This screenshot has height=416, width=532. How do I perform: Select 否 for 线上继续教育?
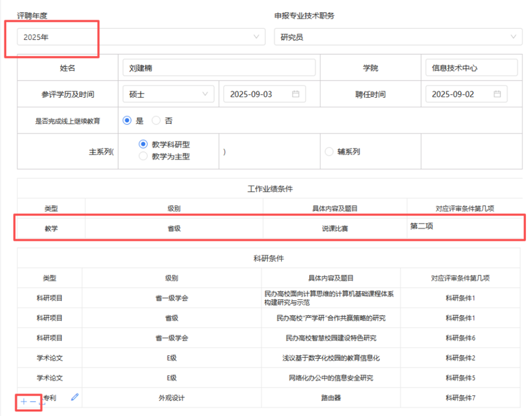(x=157, y=120)
